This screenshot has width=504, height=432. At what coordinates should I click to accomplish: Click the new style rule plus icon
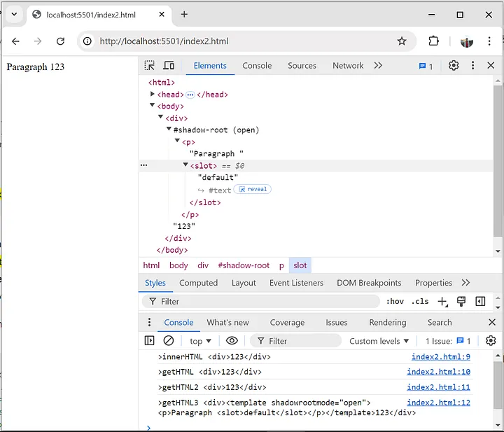(442, 302)
